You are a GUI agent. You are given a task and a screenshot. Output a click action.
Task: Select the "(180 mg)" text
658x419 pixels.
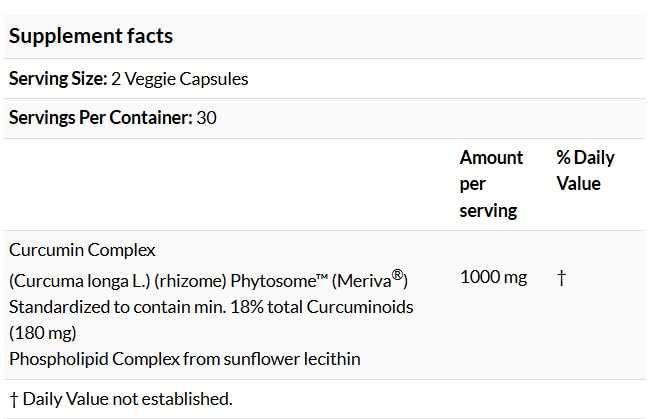[x=42, y=332]
